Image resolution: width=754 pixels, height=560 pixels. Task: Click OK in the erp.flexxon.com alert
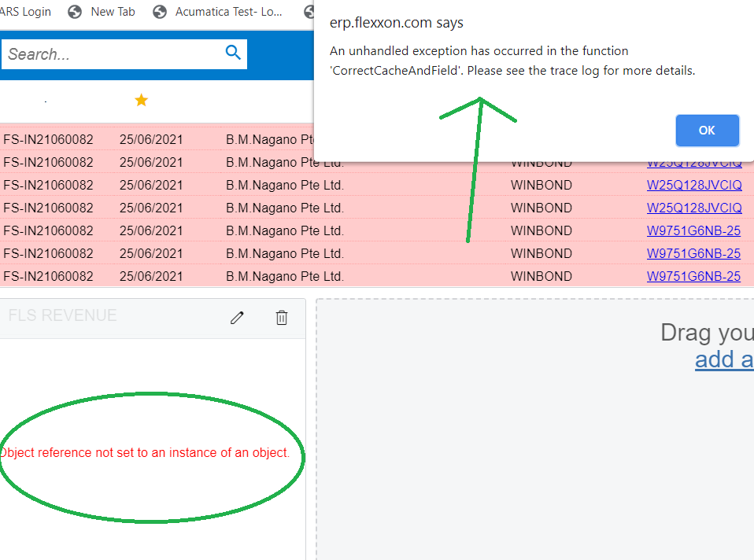pos(707,131)
